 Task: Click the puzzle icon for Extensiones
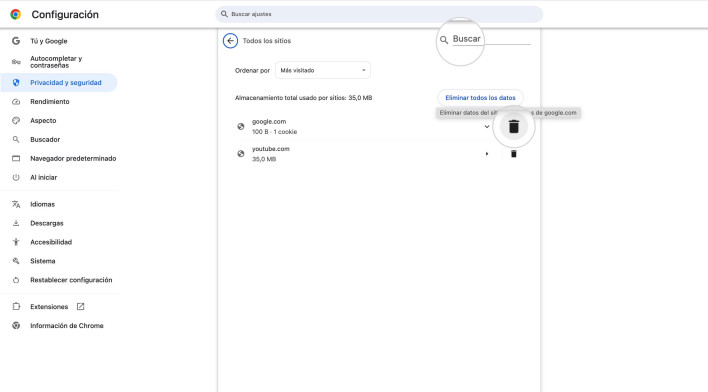(x=16, y=307)
